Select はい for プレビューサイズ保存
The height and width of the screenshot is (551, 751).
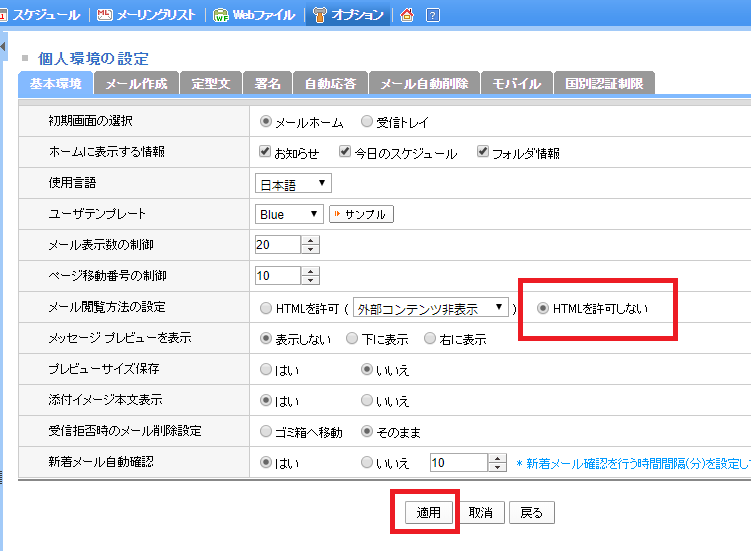(x=266, y=369)
